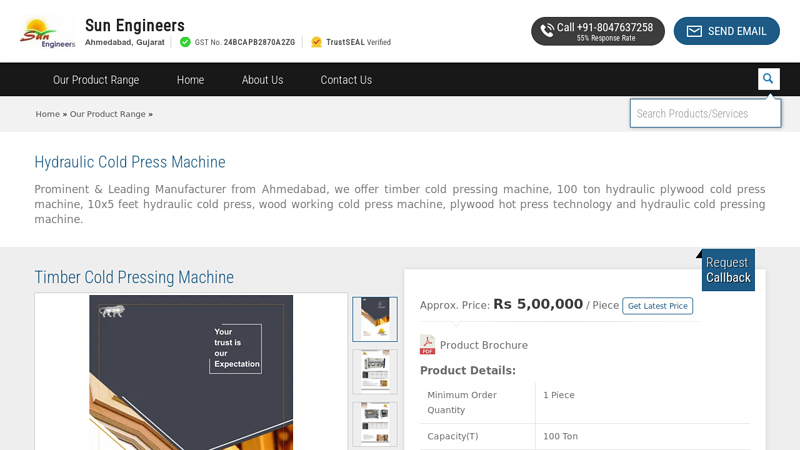Click the Sun Engineers logo
The height and width of the screenshot is (450, 800).
pos(47,33)
